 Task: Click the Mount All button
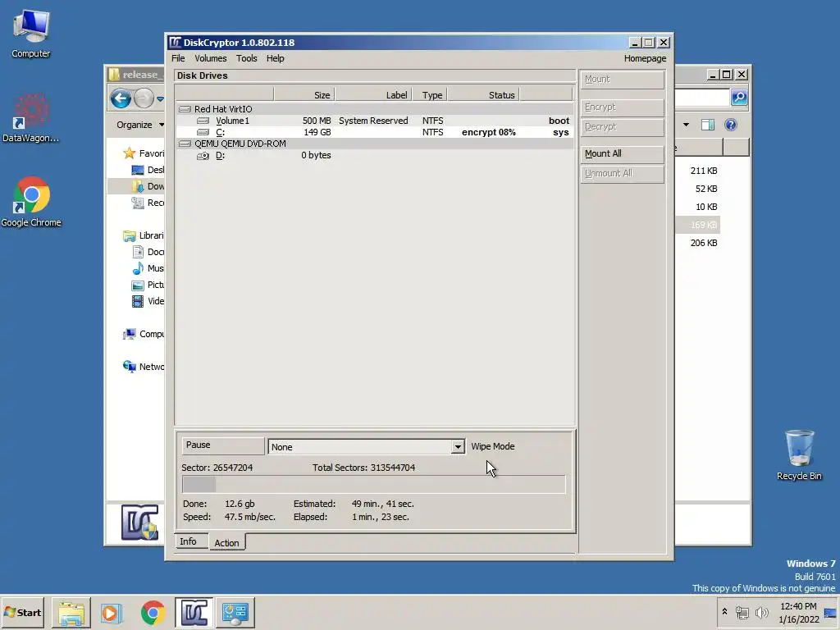pyautogui.click(x=623, y=153)
